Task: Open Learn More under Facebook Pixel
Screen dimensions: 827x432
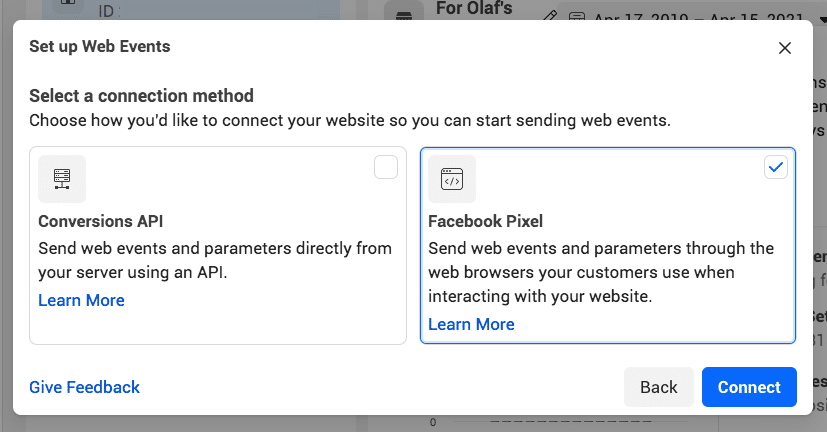Action: pyautogui.click(x=471, y=324)
